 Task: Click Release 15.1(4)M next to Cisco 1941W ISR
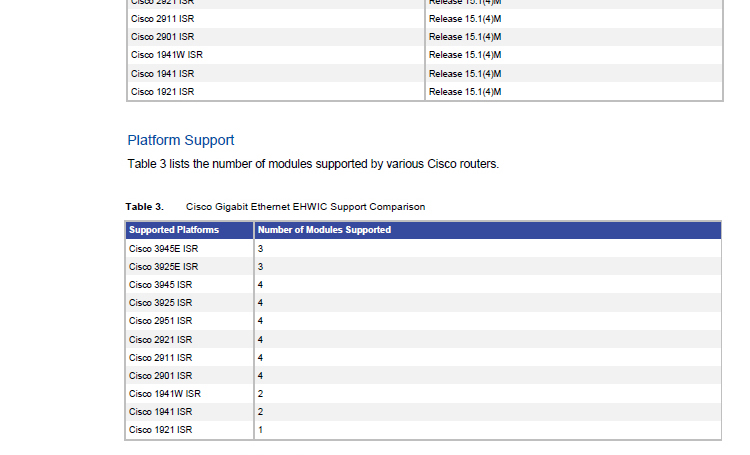(465, 55)
